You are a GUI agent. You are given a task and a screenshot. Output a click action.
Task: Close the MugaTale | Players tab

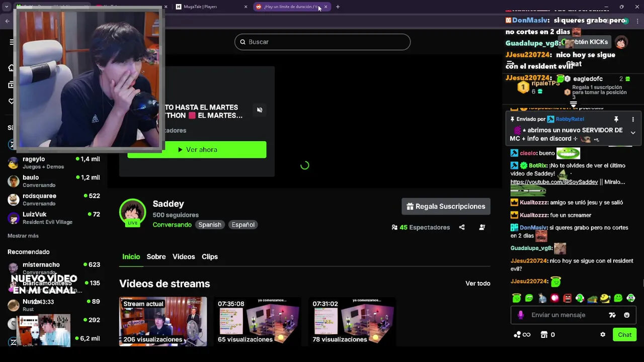click(x=246, y=7)
